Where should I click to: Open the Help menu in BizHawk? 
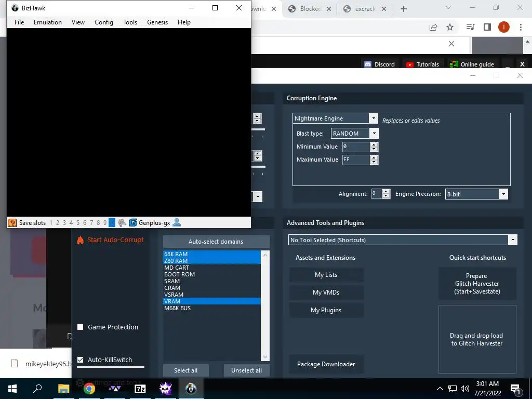pos(184,22)
